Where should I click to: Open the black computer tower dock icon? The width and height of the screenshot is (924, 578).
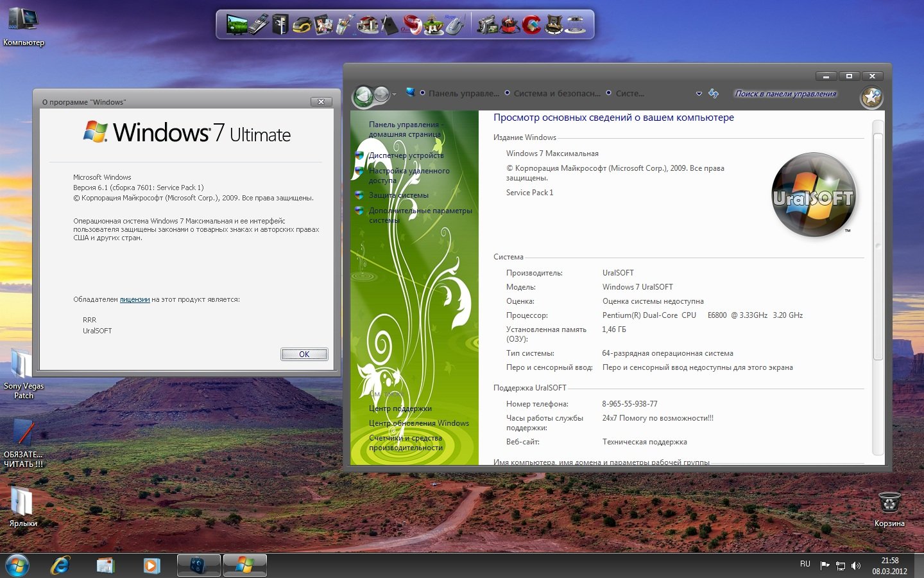[x=280, y=24]
